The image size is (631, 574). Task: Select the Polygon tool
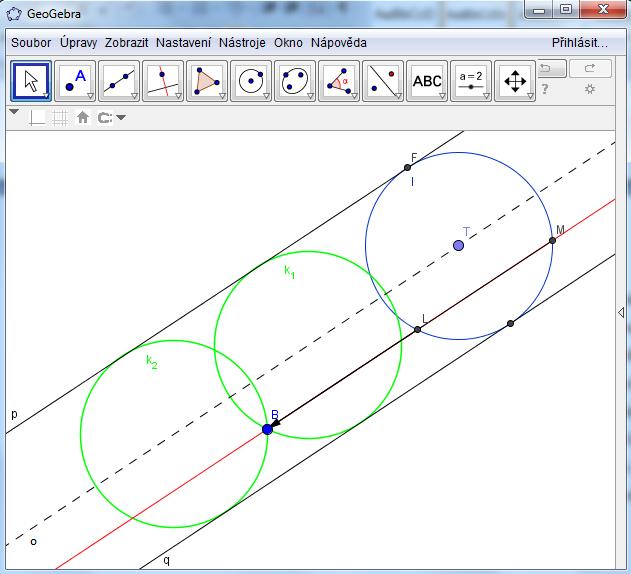[207, 81]
